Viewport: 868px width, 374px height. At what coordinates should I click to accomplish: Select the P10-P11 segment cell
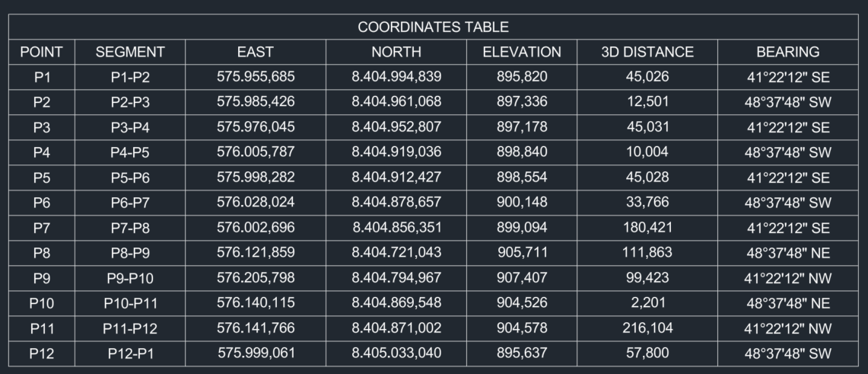point(130,302)
